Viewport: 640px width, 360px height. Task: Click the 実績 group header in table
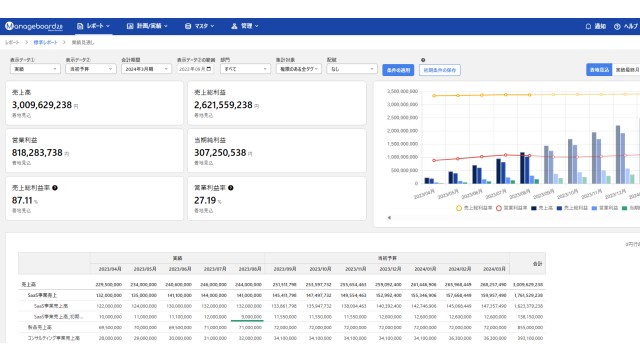pyautogui.click(x=177, y=258)
